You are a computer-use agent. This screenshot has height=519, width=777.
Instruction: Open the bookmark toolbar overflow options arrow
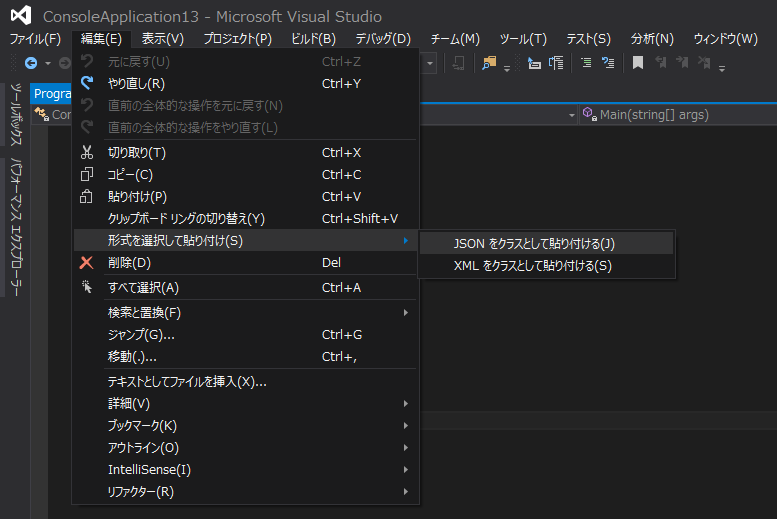722,68
